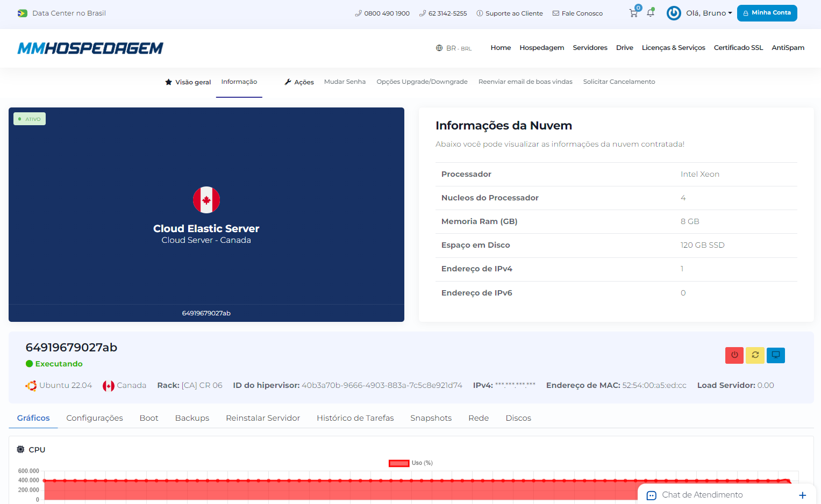Switch to the Configurações tab
The height and width of the screenshot is (504, 821).
tap(95, 418)
